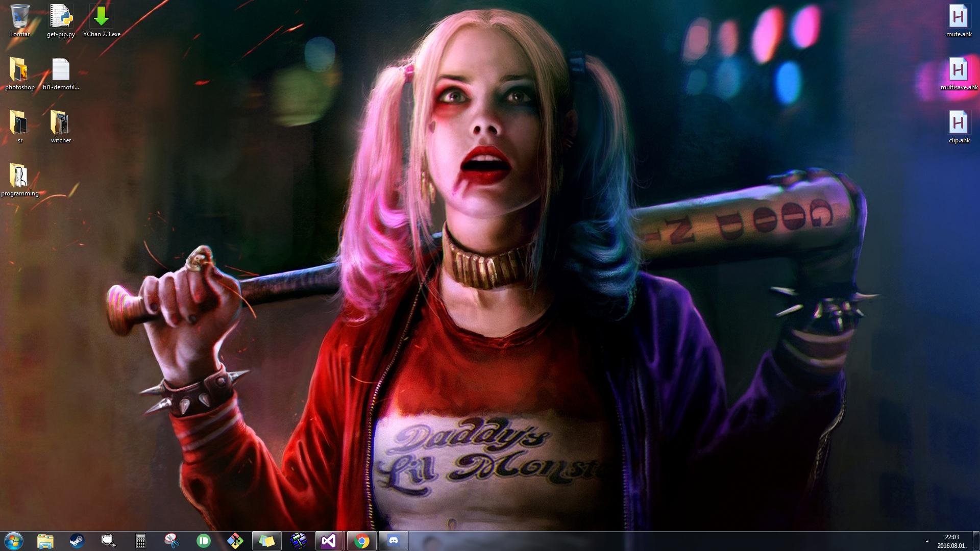This screenshot has width=980, height=551.
Task: Select the hl1-demofil... file
Action: coord(61,73)
